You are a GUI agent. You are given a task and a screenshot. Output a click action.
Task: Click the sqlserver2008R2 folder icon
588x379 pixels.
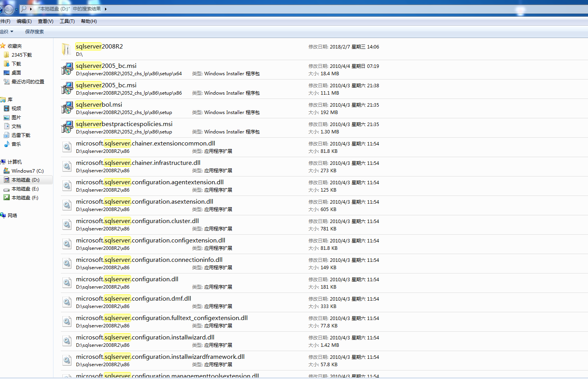click(x=66, y=50)
